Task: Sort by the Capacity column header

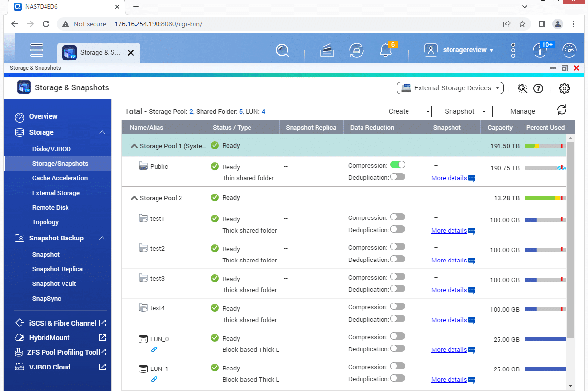Action: pos(500,128)
